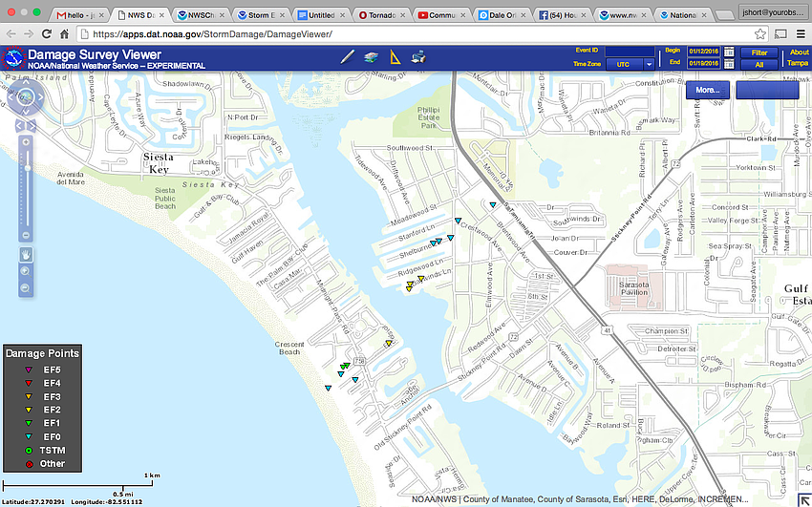Open the Chrome hamburger menu
Viewport: 812px width, 507px height.
(801, 34)
